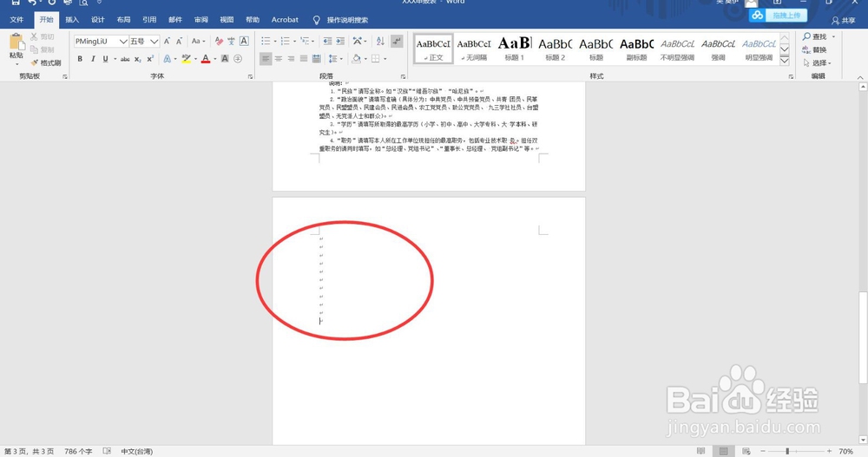Click the Paste (粘贴) clipboard icon
868x457 pixels.
pyautogui.click(x=16, y=42)
